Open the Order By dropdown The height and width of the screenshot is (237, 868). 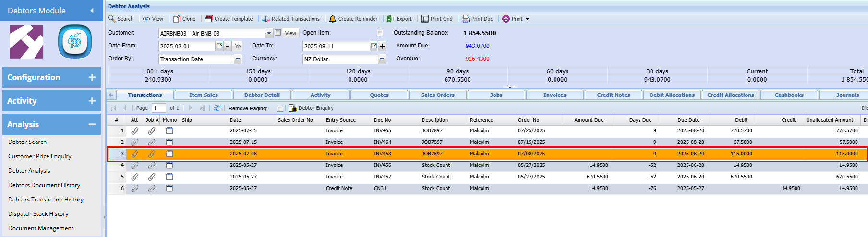point(238,59)
